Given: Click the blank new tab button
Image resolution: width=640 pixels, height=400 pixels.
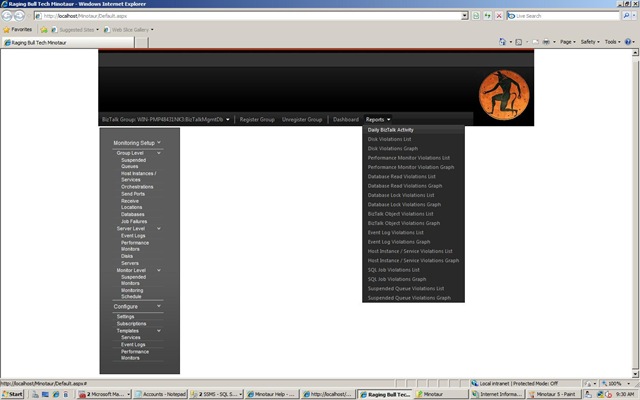Looking at the screenshot, I should (x=141, y=42).
